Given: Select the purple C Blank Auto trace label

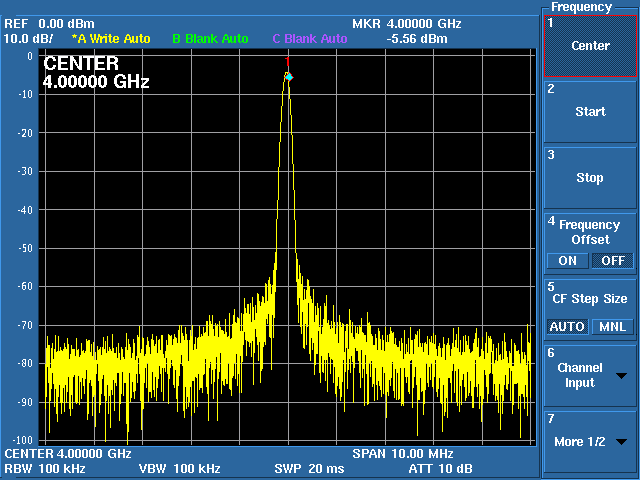Looking at the screenshot, I should 310,39.
